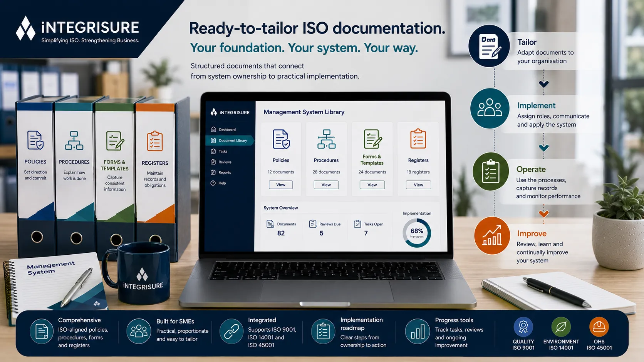The width and height of the screenshot is (644, 362).
Task: Click View button under Procedures
Action: (326, 185)
